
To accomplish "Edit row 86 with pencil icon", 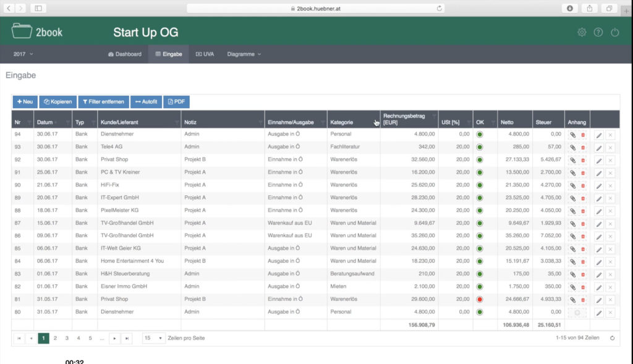I will 599,237.
